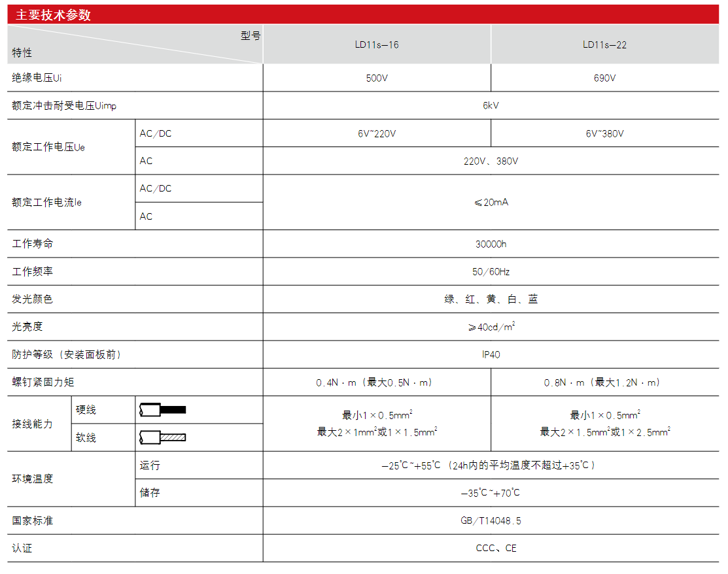Select the 6kV impulse withstand voltage cell
This screenshot has width=728, height=574.
[491, 105]
